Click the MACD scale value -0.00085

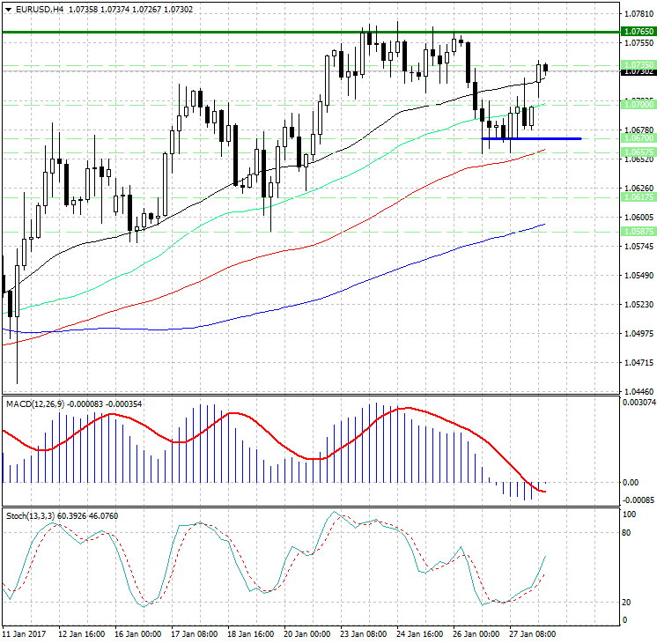point(639,500)
